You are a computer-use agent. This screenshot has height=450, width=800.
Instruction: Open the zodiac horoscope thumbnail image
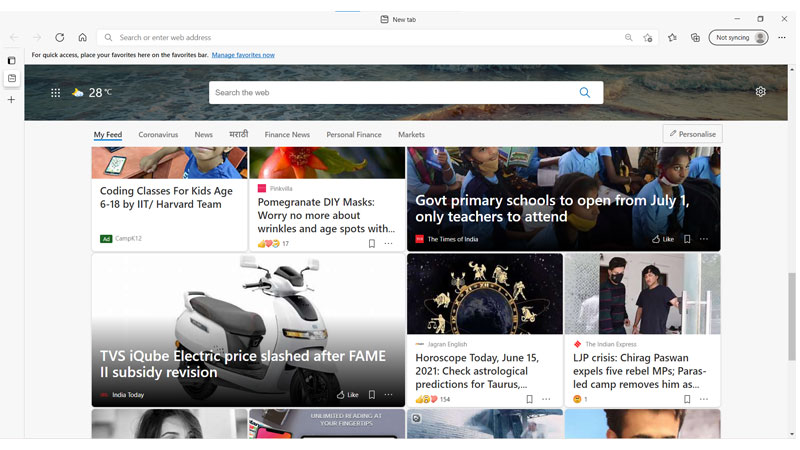click(x=485, y=294)
